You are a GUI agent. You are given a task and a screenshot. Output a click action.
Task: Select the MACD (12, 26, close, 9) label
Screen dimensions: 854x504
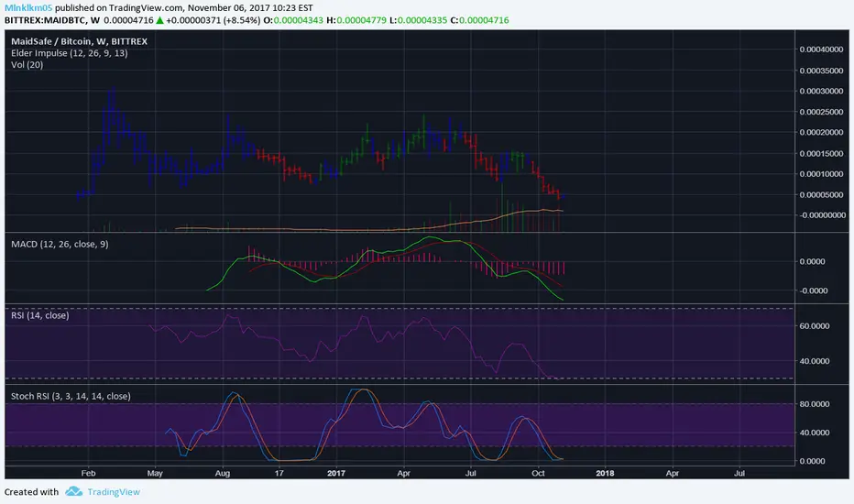[x=60, y=244]
